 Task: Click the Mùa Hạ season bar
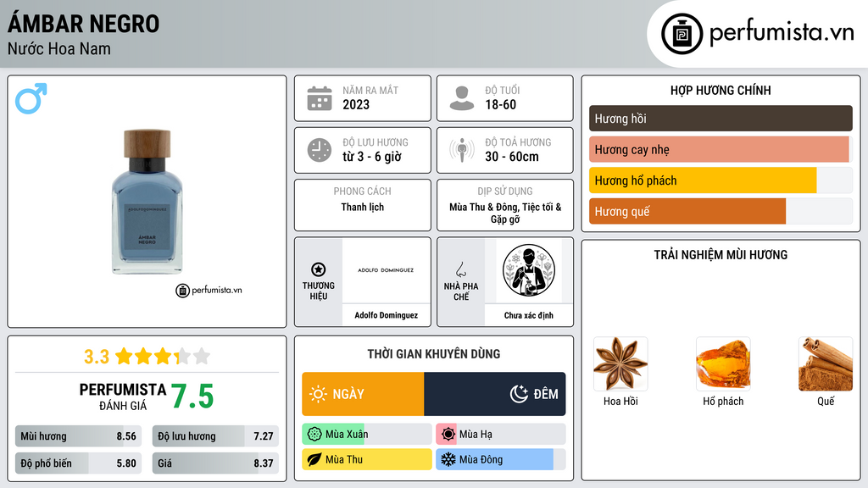click(x=501, y=435)
